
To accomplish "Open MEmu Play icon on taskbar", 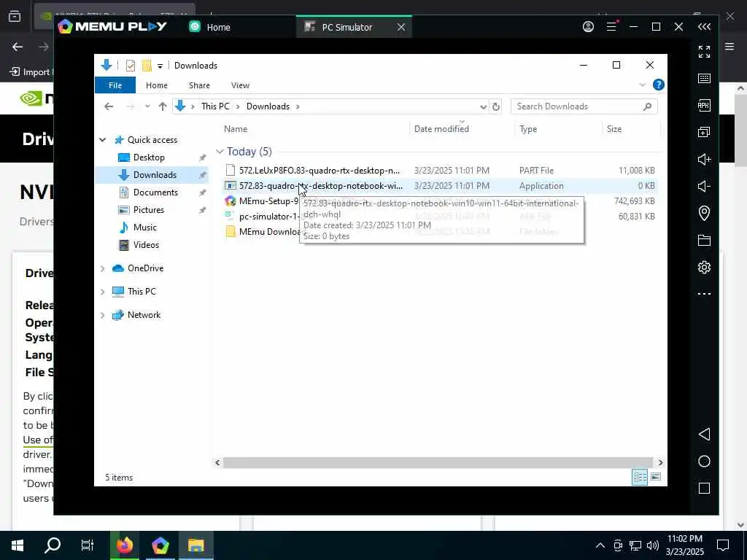I will 160,545.
